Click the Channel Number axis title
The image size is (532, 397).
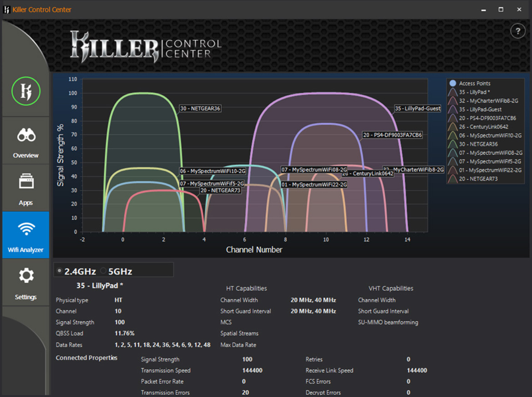click(x=254, y=250)
